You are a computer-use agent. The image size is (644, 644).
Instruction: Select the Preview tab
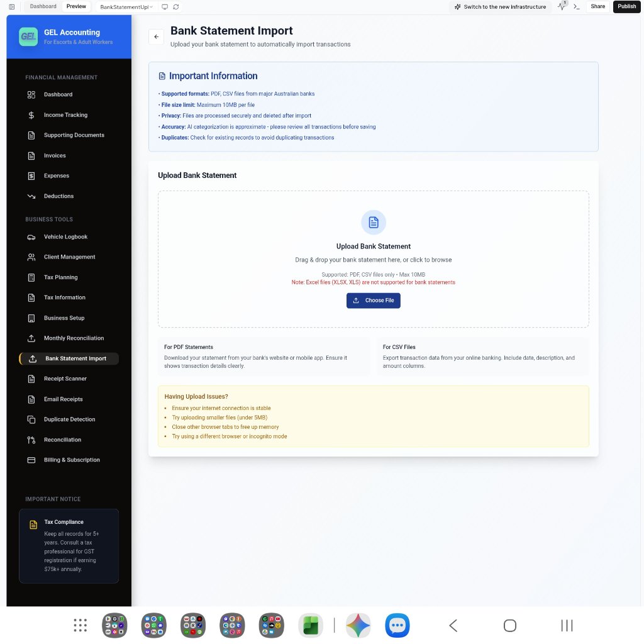click(x=75, y=6)
